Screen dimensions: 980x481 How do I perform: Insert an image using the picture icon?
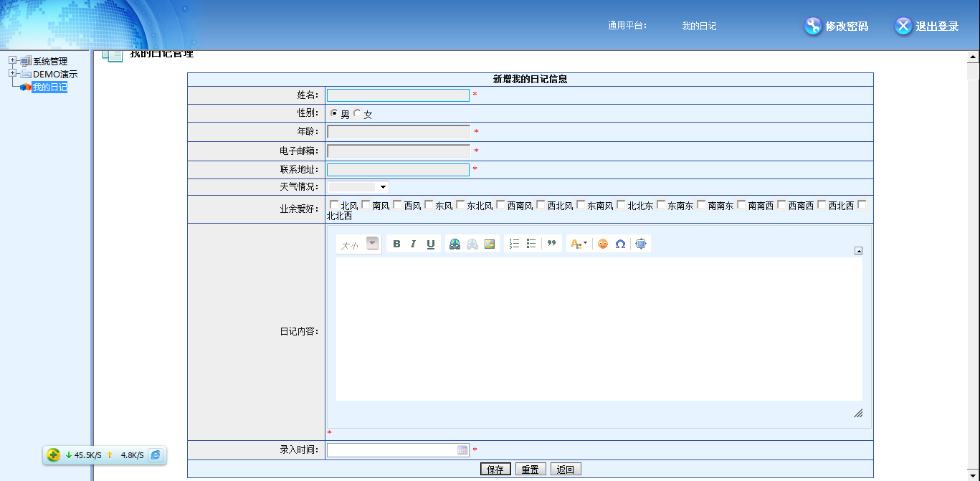click(490, 244)
